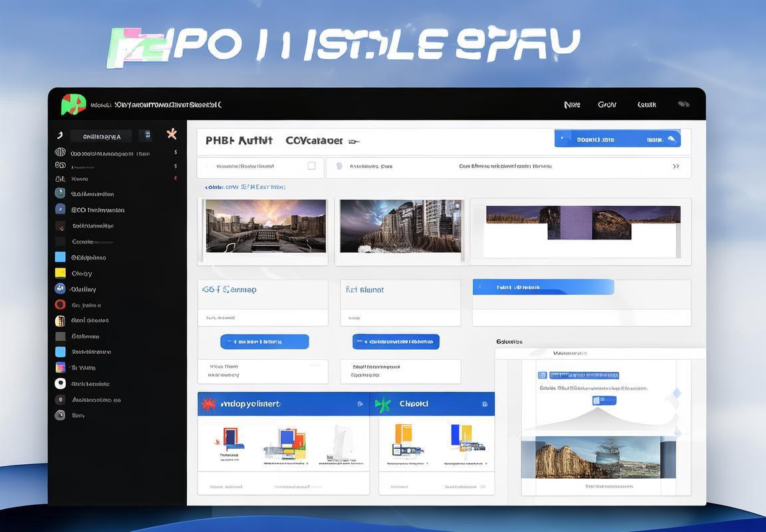Tick the checkbox in the filter row
Viewport: 766px width, 532px height.
click(311, 166)
